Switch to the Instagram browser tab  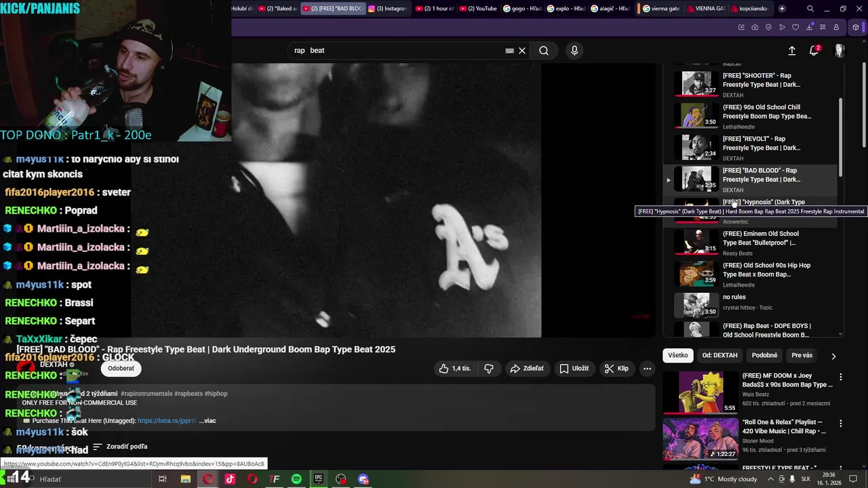click(389, 9)
